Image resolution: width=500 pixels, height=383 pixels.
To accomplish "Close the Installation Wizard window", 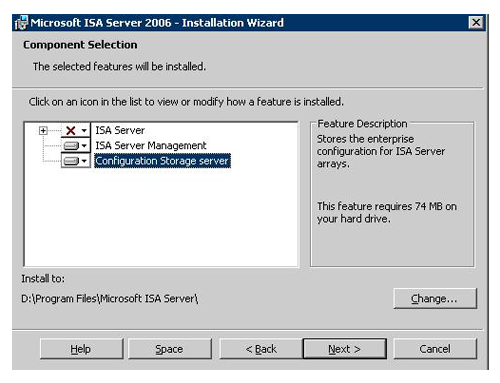I will (476, 23).
